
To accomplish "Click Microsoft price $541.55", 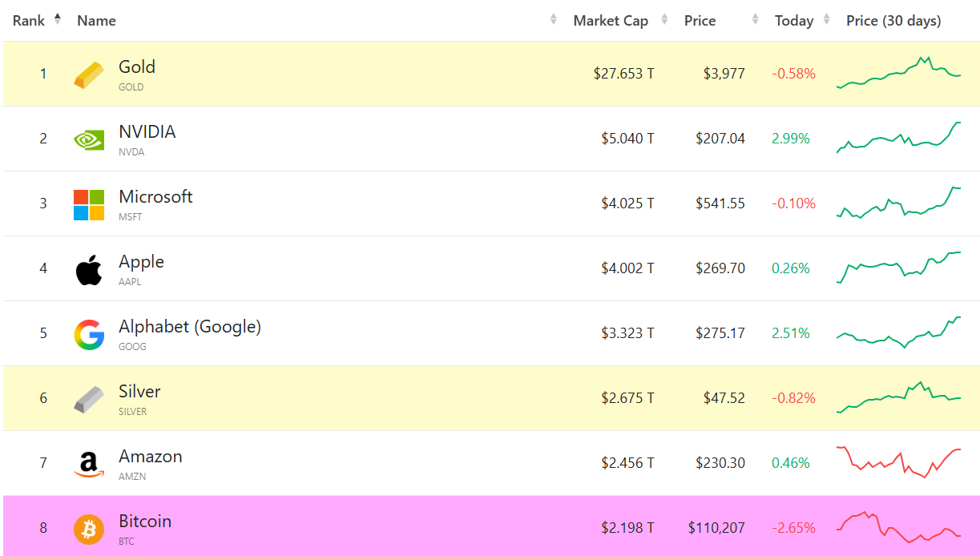I will pyautogui.click(x=720, y=203).
